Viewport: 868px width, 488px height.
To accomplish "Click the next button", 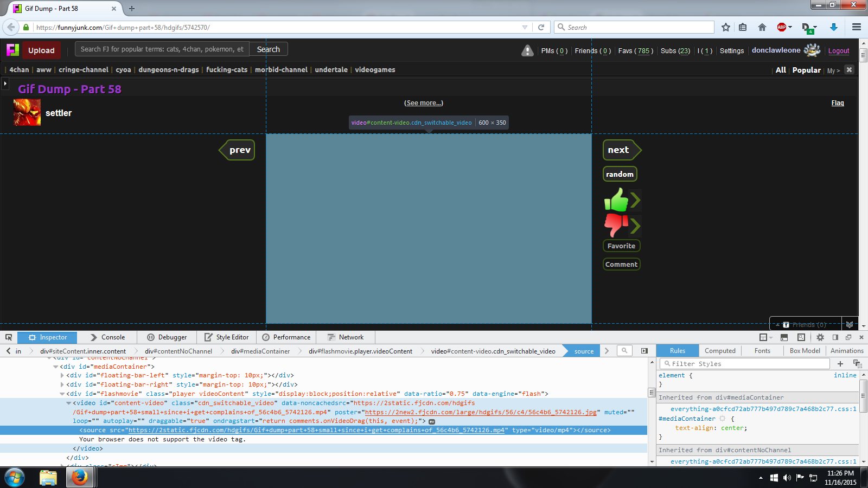I will tap(619, 150).
